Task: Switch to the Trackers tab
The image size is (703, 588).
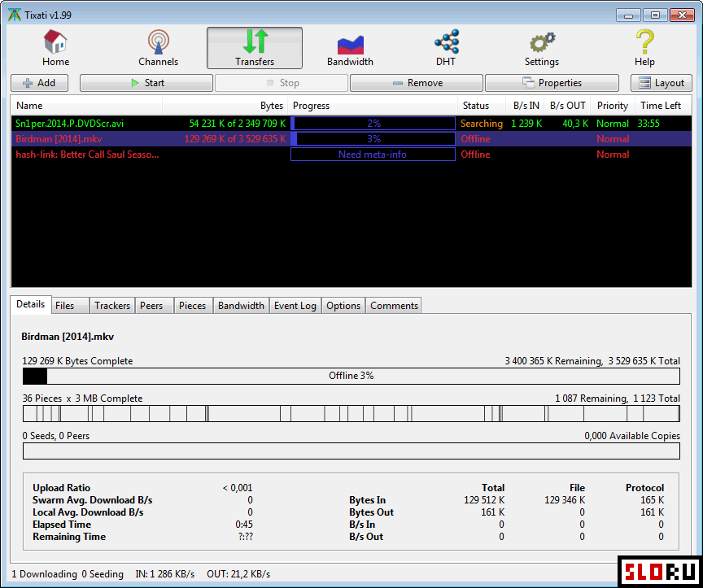Action: tap(111, 306)
